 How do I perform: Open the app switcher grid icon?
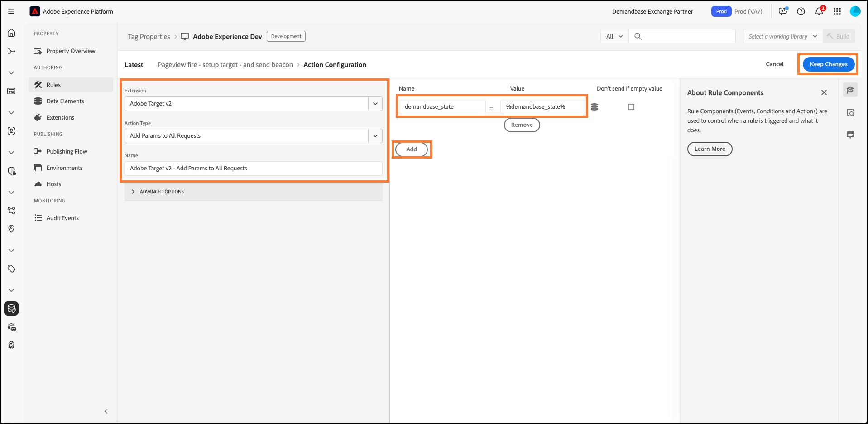click(x=837, y=11)
